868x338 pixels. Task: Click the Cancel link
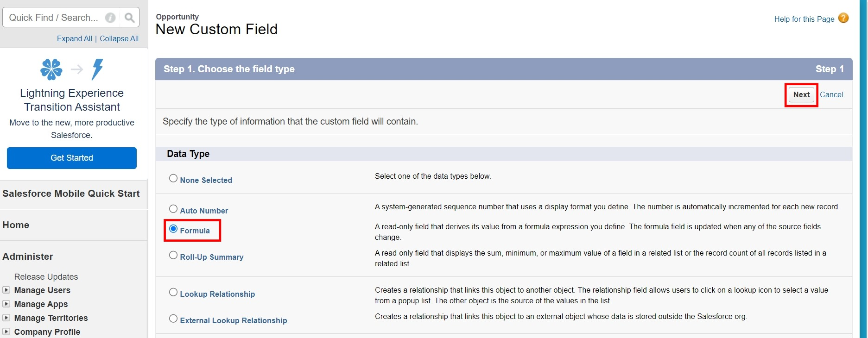[x=831, y=94]
